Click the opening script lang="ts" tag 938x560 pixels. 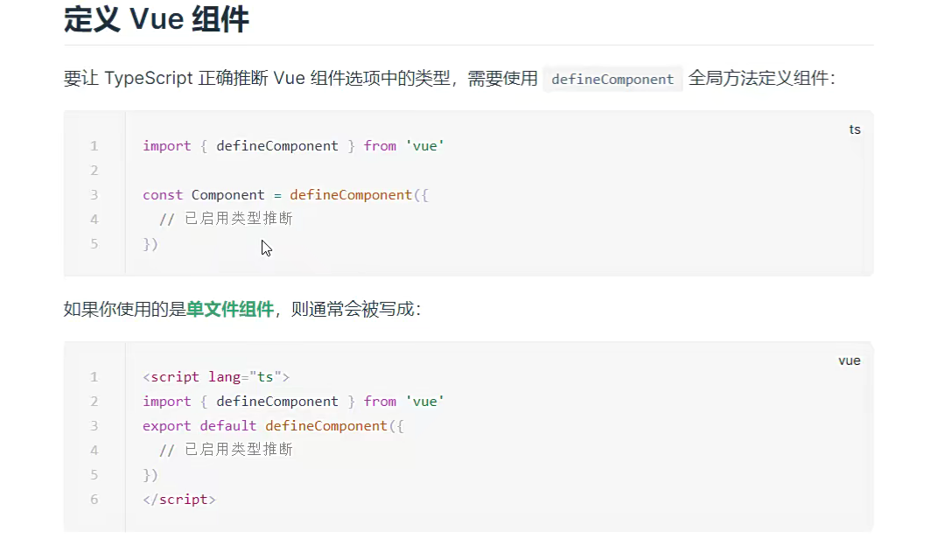tap(216, 377)
